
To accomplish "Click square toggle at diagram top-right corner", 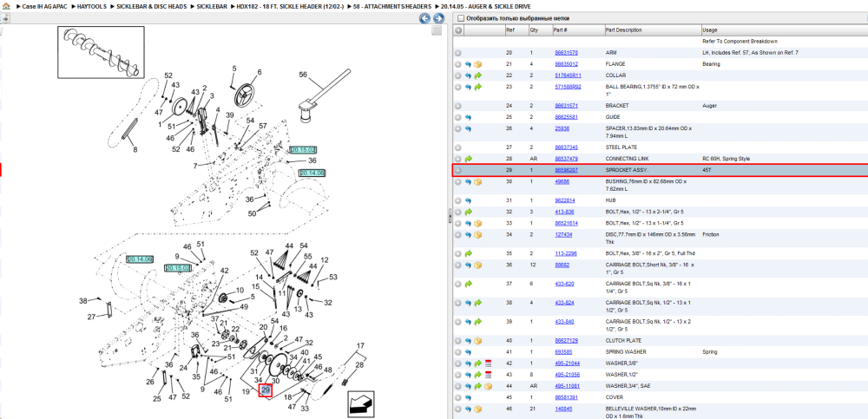I will tap(437, 31).
